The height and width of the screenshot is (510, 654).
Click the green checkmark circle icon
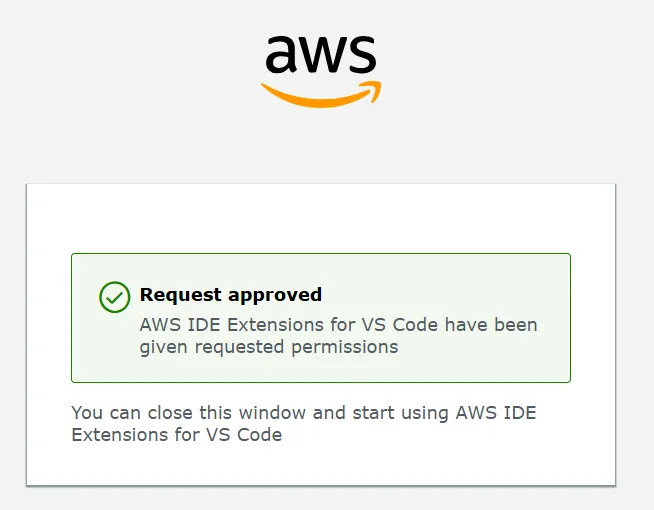[115, 297]
